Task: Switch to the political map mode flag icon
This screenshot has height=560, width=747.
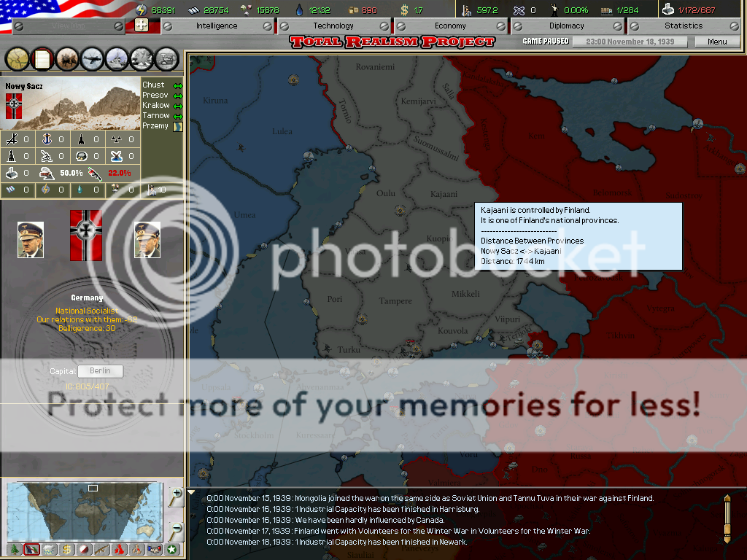Action: [31, 548]
